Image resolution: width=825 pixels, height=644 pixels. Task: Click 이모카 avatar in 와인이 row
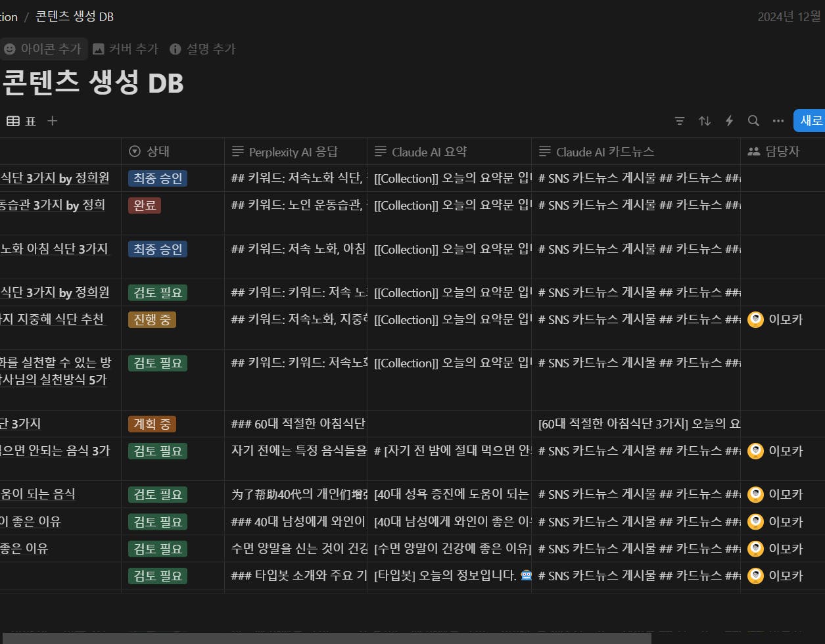[x=755, y=522]
